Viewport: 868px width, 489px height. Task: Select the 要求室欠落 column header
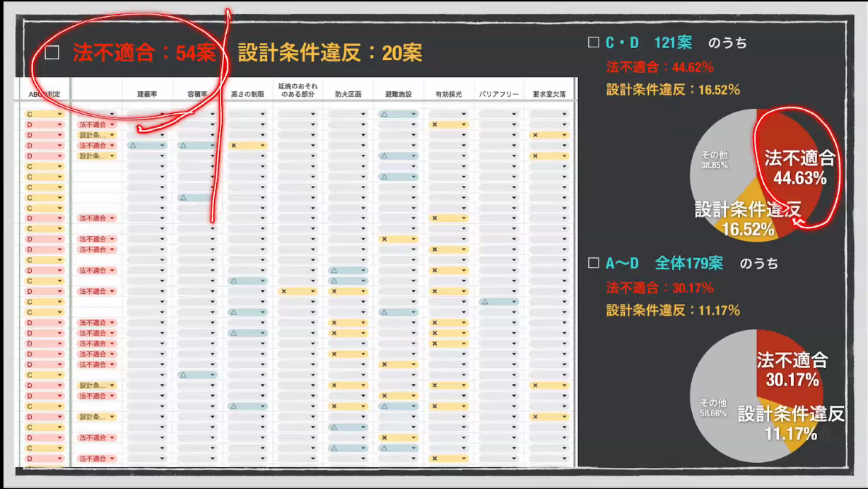(x=550, y=93)
